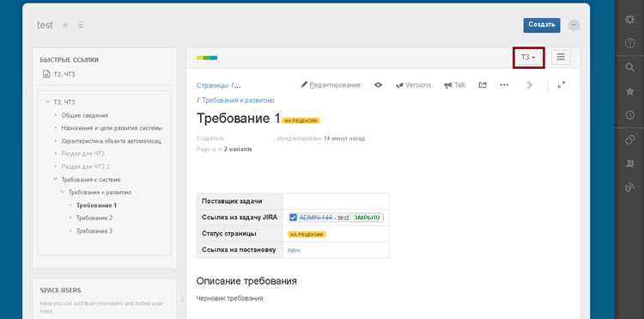The height and width of the screenshot is (319, 644).
Task: Follow the Страницы breadcrumb link
Action: point(212,85)
